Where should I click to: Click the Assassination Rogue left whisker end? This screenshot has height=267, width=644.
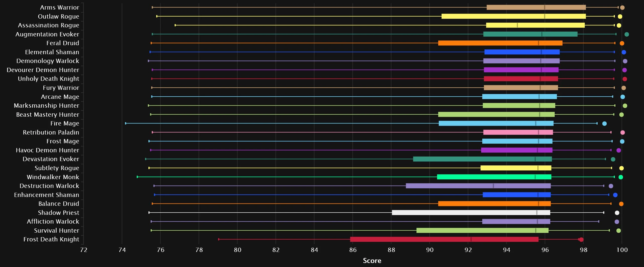pyautogui.click(x=175, y=25)
